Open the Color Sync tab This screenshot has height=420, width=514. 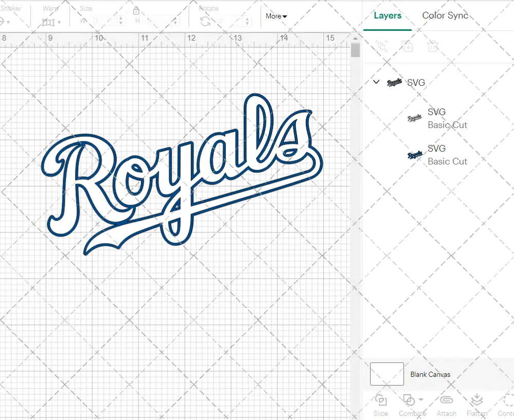coord(445,15)
